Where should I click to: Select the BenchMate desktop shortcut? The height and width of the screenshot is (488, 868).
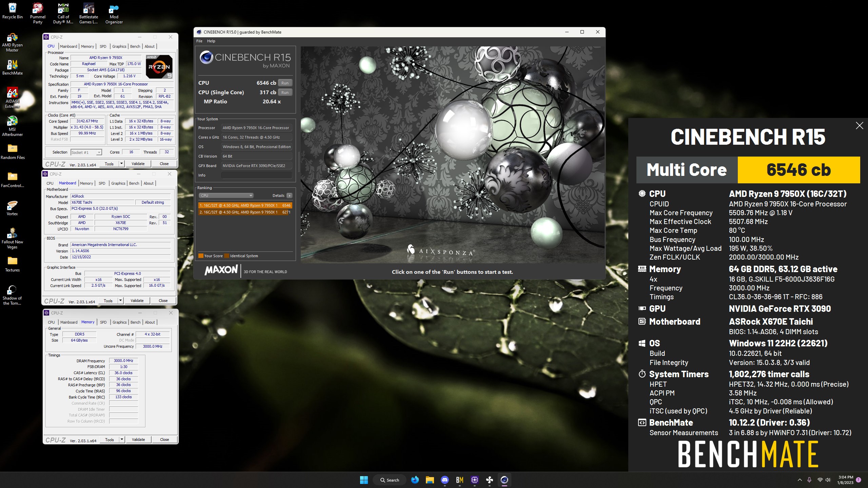click(13, 67)
